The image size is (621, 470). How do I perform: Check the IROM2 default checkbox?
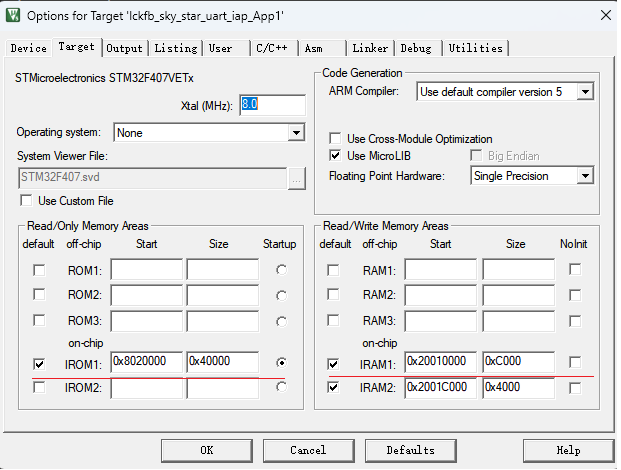(x=39, y=387)
